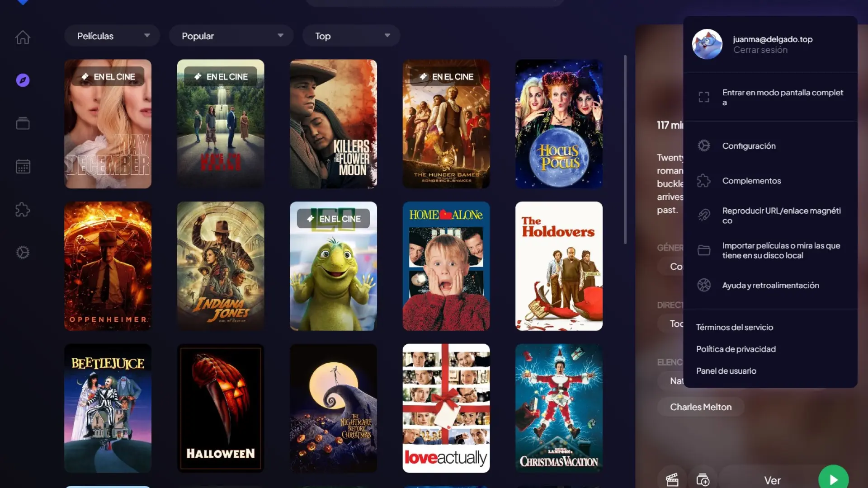Open the Términos del servicio link
Screen dimensions: 868x488
734,327
